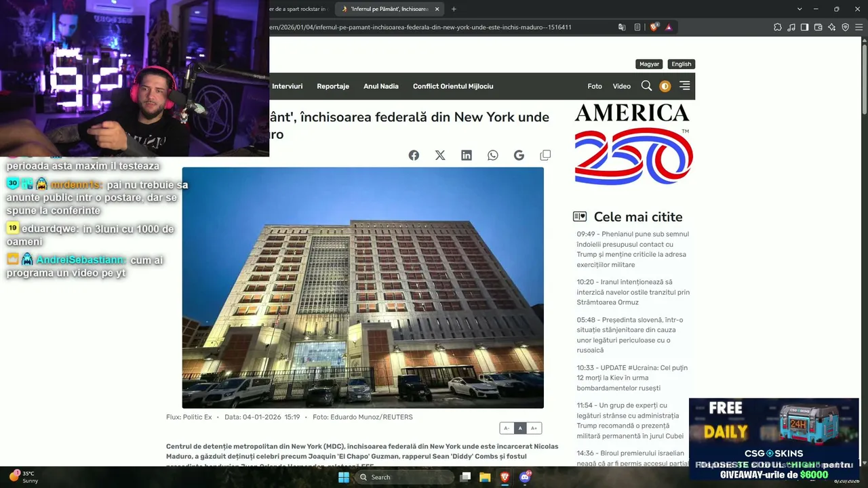The height and width of the screenshot is (488, 868).
Task: Open the Reportaje menu section
Action: (x=333, y=86)
